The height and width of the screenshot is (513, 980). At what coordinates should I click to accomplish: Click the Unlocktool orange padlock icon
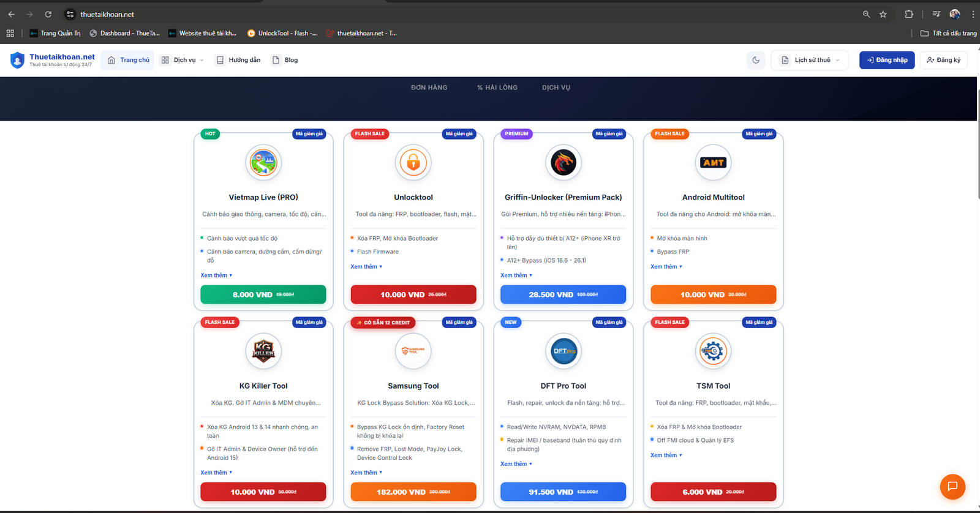click(x=413, y=163)
